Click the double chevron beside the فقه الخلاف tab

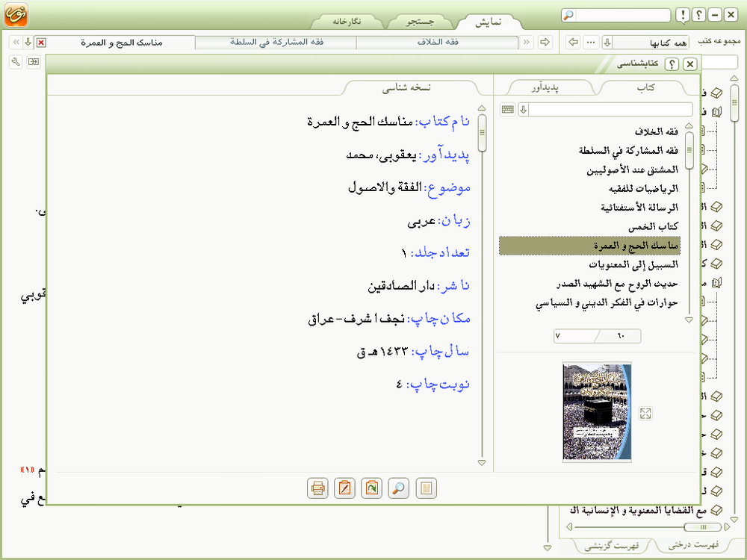(x=527, y=42)
